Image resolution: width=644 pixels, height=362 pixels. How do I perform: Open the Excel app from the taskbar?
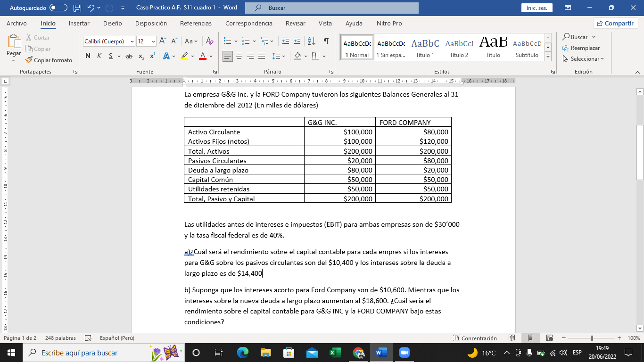335,353
